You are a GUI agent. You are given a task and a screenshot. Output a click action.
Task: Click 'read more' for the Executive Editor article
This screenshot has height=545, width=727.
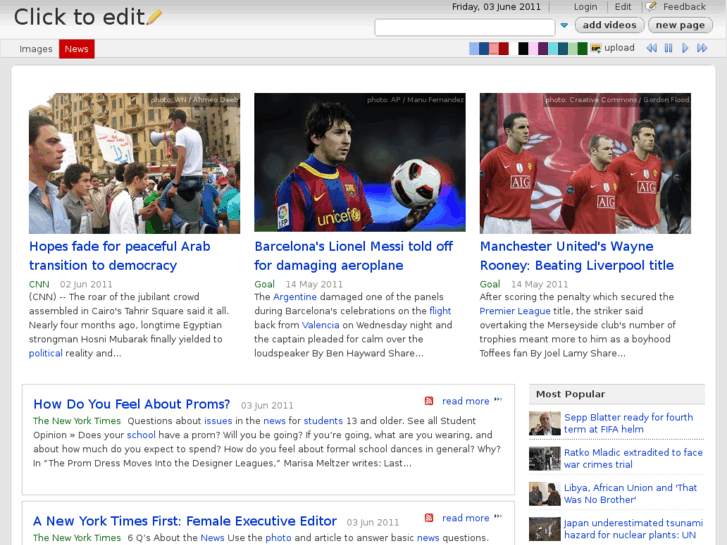(x=466, y=518)
